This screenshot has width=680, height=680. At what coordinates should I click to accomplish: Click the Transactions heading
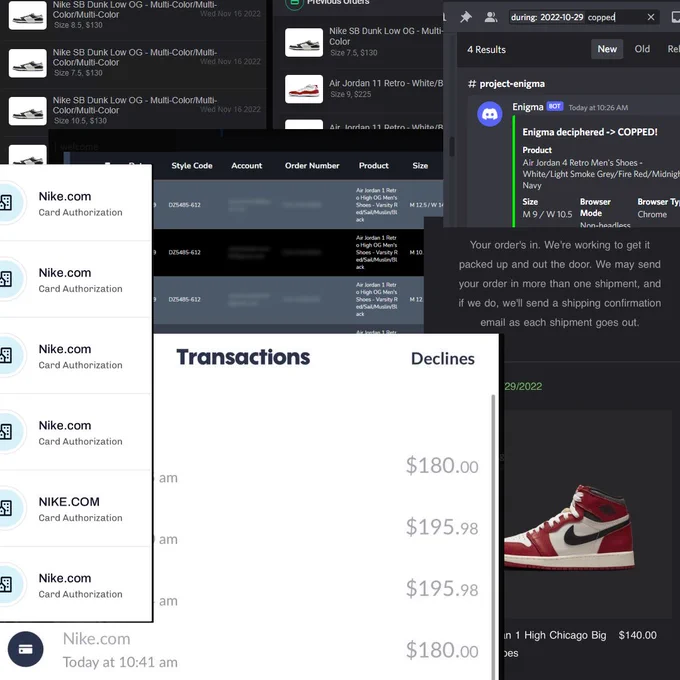pyautogui.click(x=243, y=357)
